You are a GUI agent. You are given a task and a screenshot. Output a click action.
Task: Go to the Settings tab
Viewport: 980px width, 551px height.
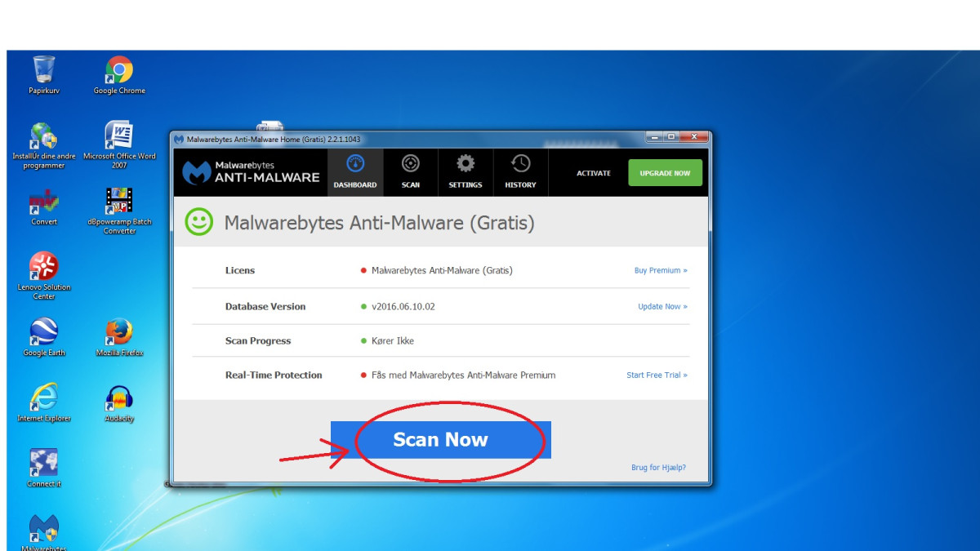465,172
